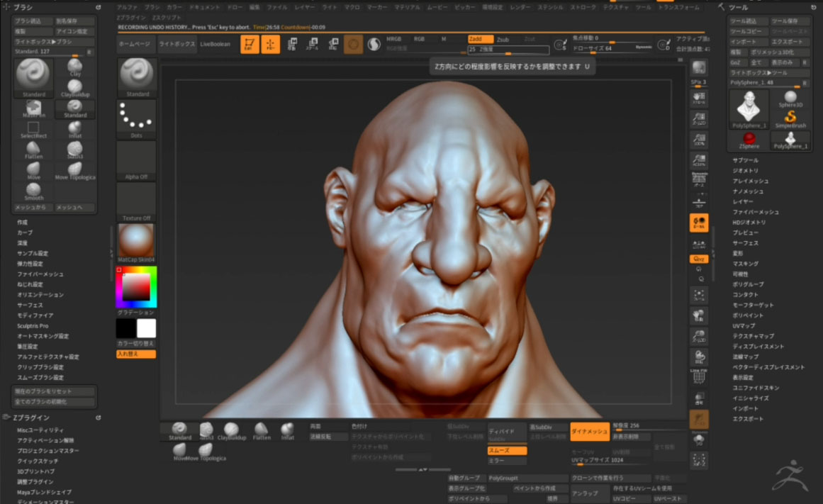This screenshot has width=823, height=504.
Task: Click the ライトボックス button
Action: click(177, 44)
